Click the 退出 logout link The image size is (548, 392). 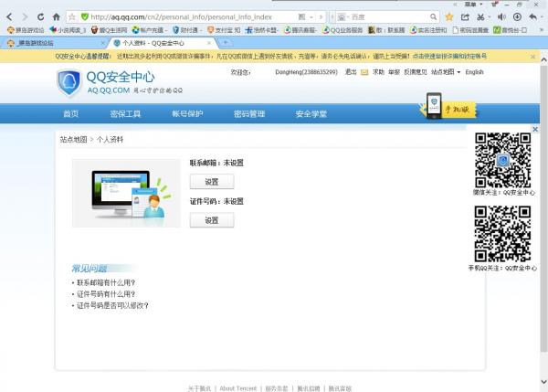pos(351,72)
